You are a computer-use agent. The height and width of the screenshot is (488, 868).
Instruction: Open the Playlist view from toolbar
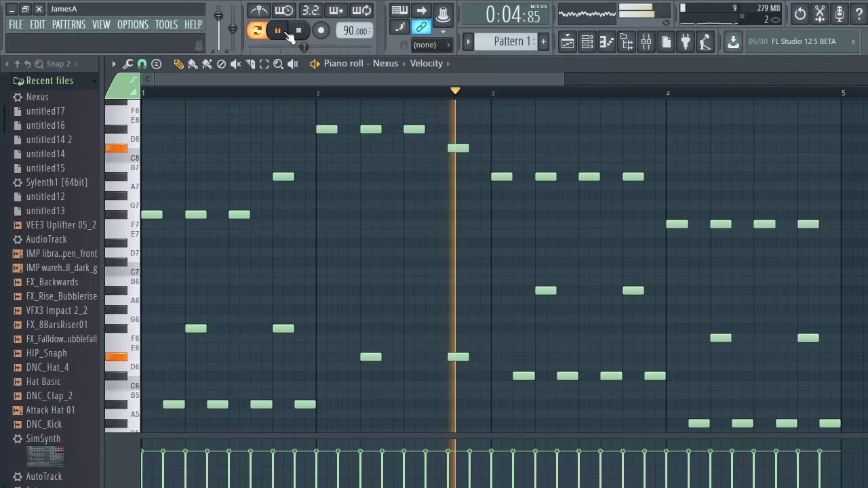[x=568, y=42]
